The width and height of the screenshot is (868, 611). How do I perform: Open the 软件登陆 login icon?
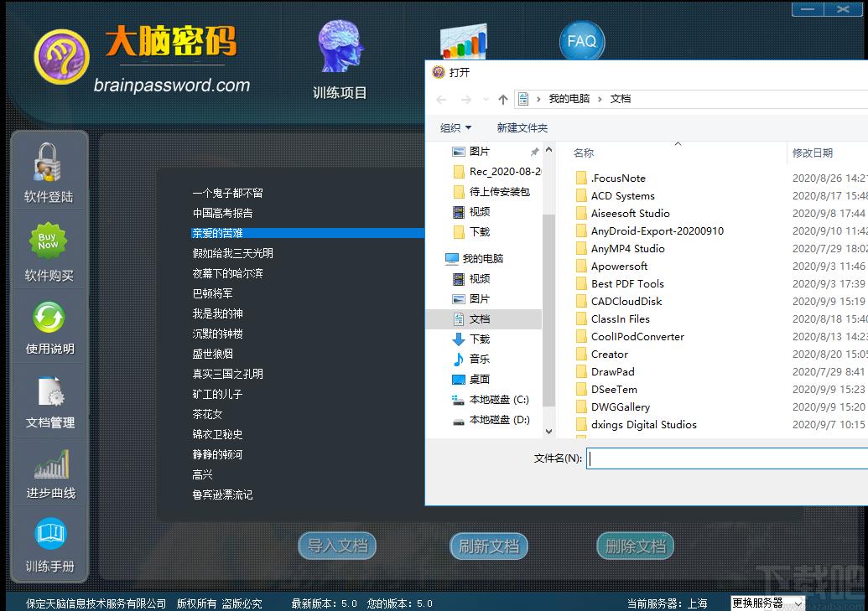click(48, 163)
